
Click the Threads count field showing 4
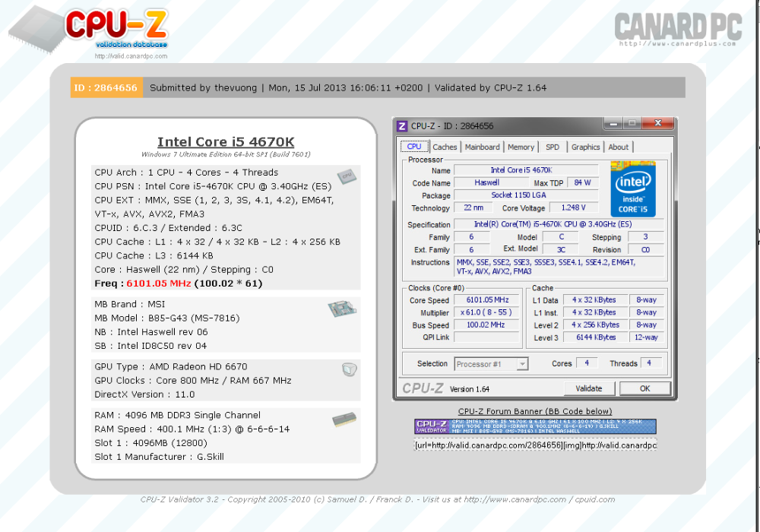(x=651, y=363)
